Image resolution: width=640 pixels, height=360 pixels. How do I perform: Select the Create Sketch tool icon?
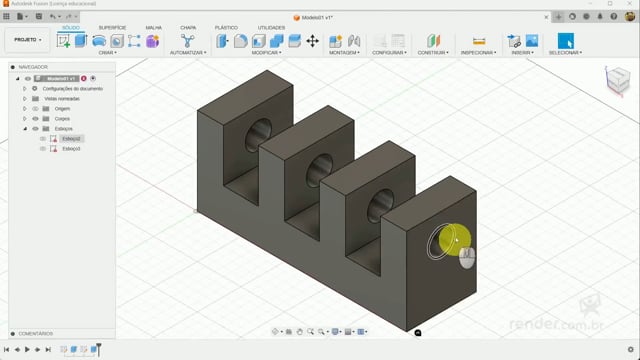[63, 41]
